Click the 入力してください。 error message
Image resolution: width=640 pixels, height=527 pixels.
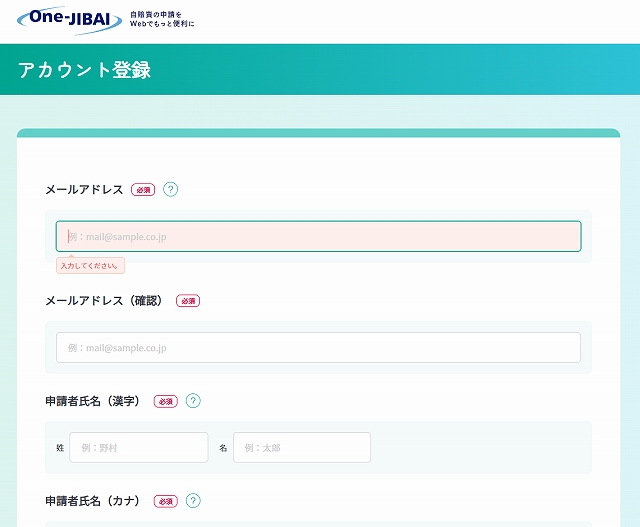[90, 266]
